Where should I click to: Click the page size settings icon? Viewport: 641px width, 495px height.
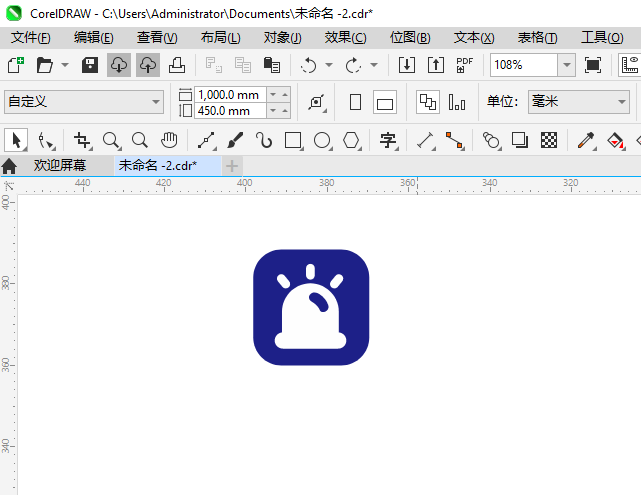(317, 102)
